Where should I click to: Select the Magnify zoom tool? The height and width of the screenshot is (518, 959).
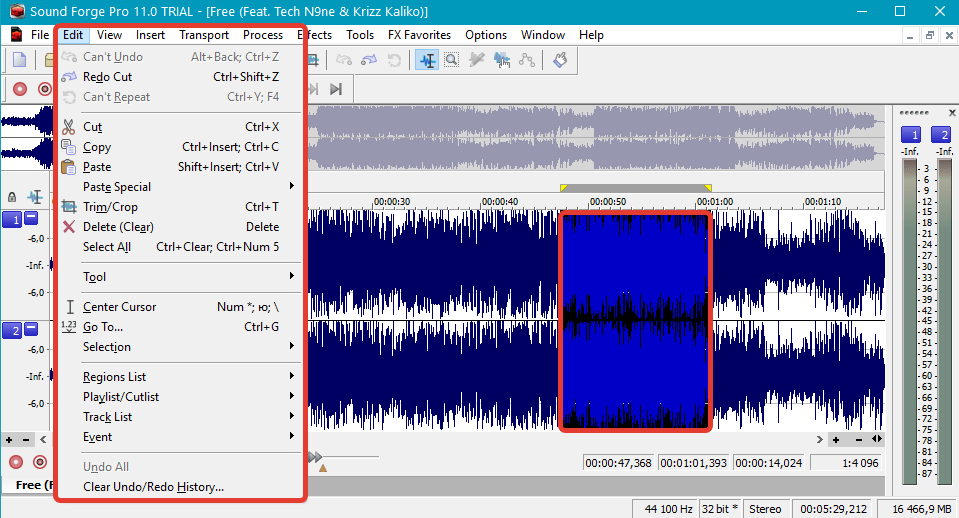[451, 60]
